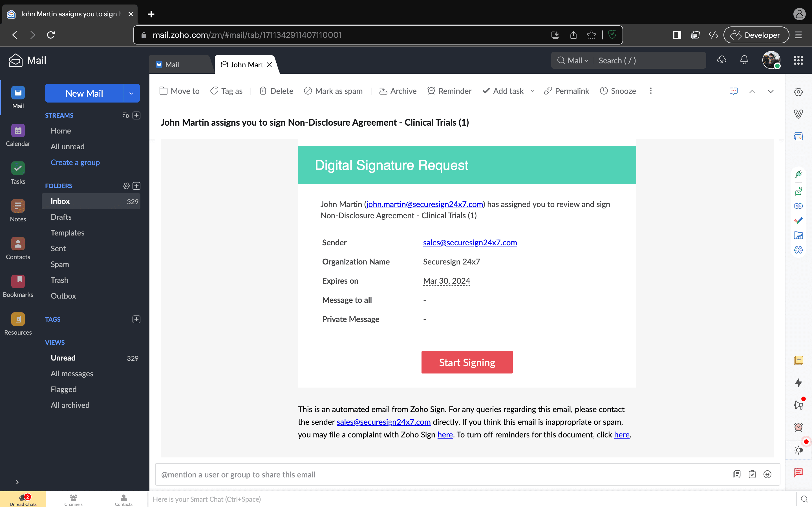Toggle the reader mode icon in browser toolbar
The height and width of the screenshot is (507, 812).
point(695,35)
